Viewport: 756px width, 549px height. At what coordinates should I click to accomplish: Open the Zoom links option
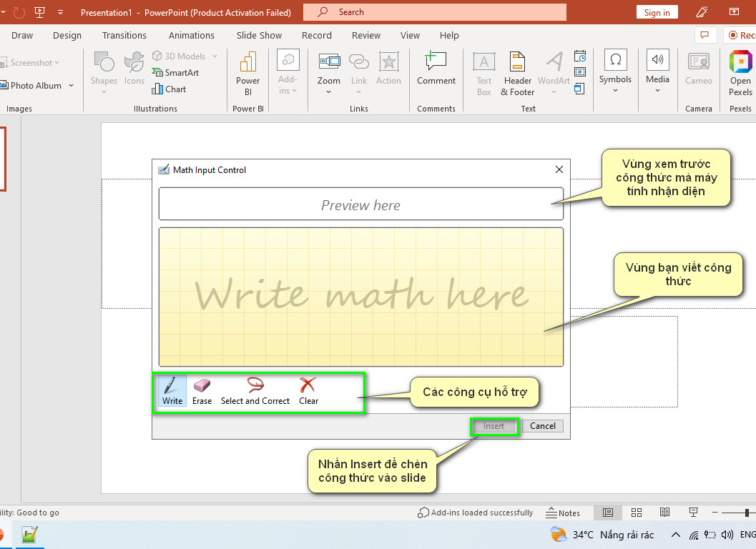(329, 71)
